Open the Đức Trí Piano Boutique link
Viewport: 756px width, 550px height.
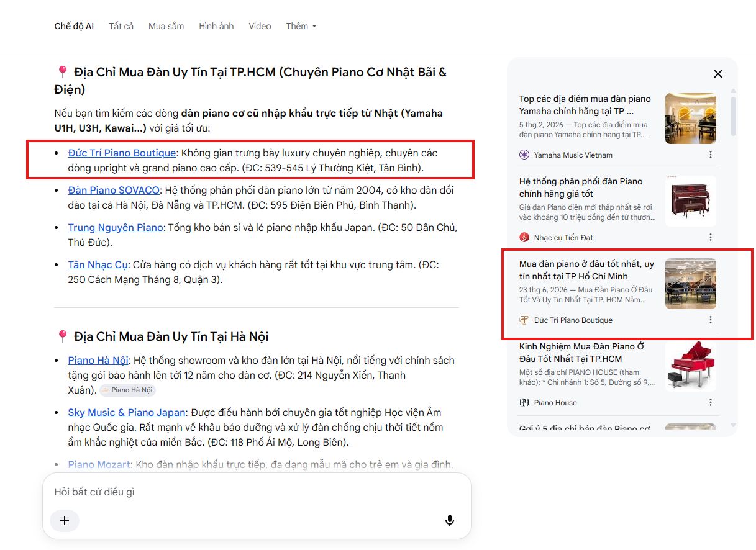click(x=122, y=153)
